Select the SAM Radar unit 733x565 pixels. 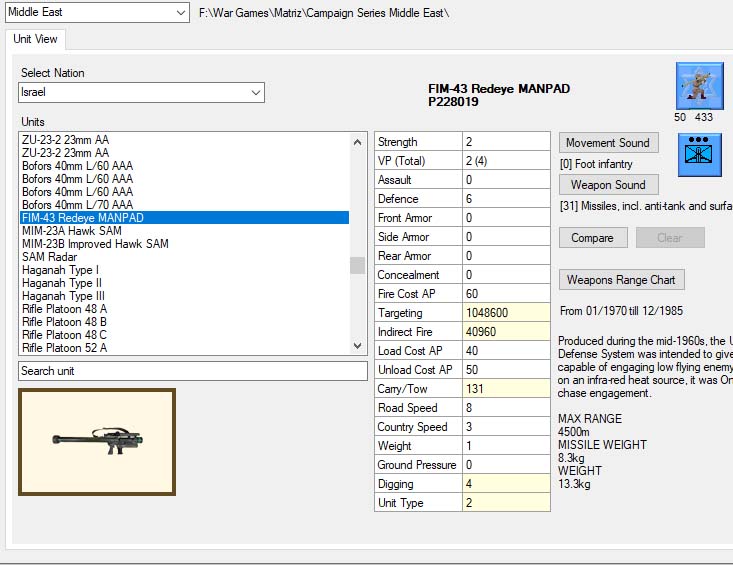click(185, 257)
